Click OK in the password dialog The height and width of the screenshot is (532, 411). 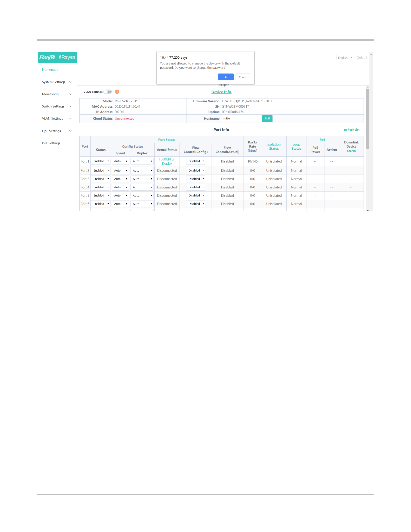(226, 77)
